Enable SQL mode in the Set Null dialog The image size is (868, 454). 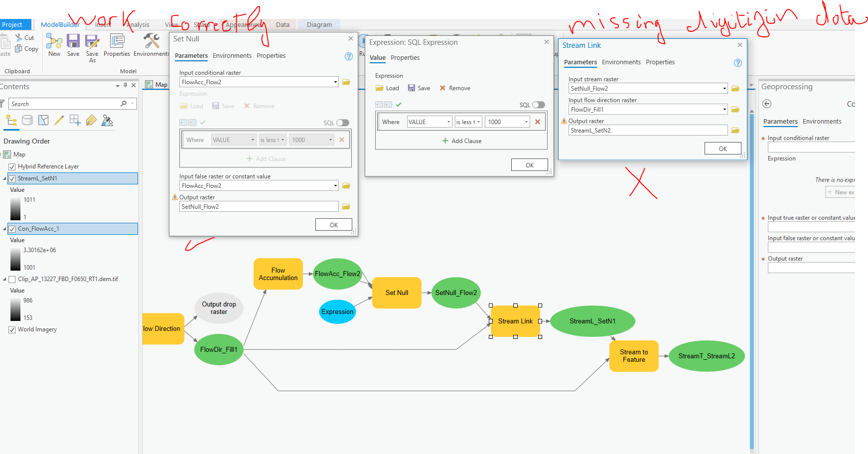tap(342, 123)
